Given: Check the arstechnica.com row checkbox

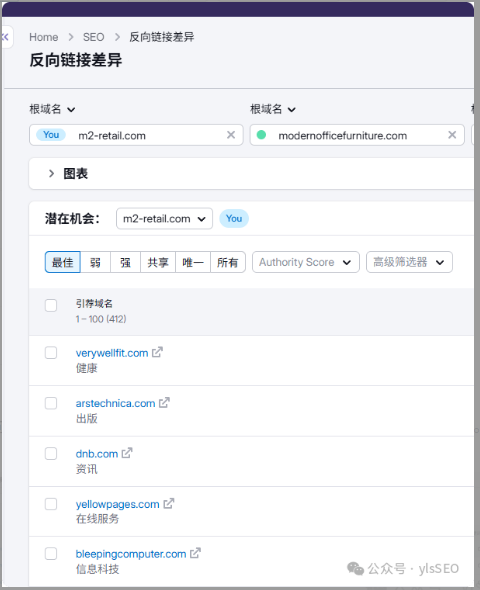Looking at the screenshot, I should [51, 403].
